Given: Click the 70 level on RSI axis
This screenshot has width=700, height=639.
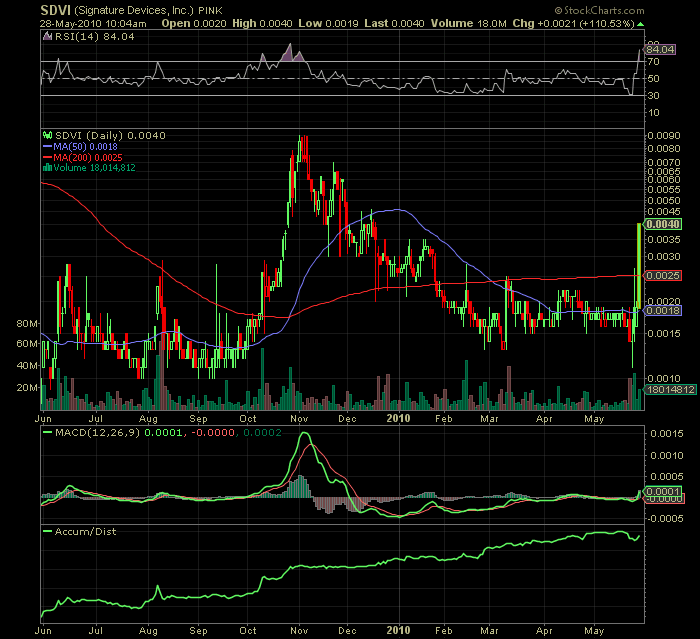Looking at the screenshot, I should (654, 62).
